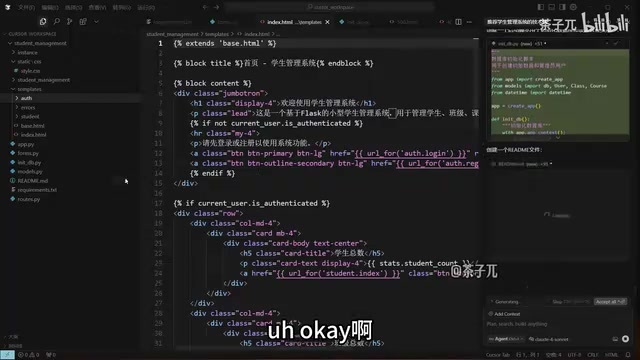Open README.md in the file tree

[x=32, y=181]
